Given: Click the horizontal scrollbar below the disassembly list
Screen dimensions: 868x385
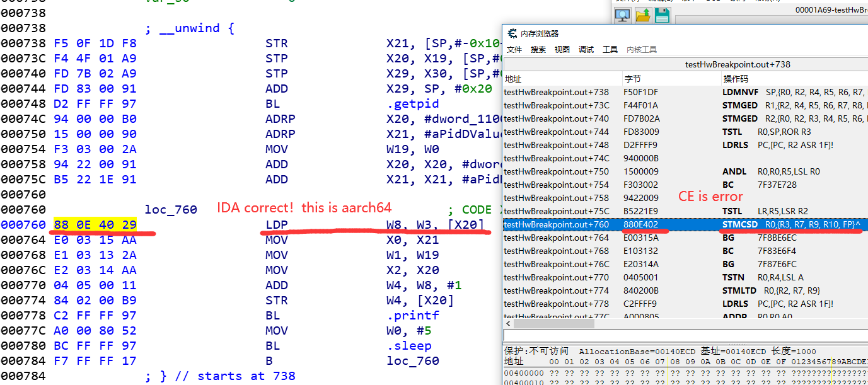Looking at the screenshot, I should pos(555,323).
